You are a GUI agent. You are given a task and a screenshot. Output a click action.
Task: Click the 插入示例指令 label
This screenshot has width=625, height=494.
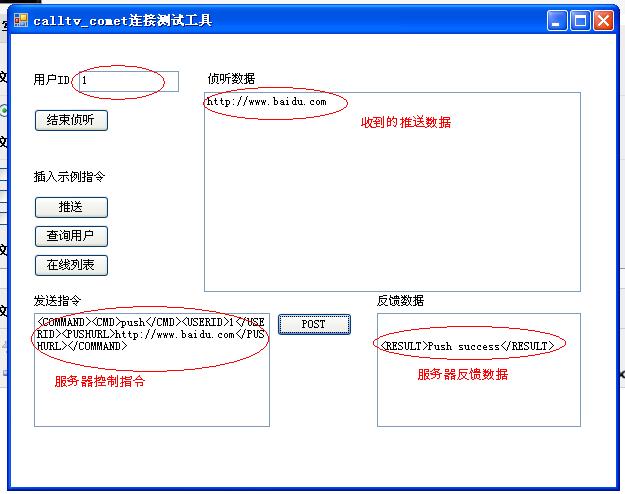click(x=69, y=177)
